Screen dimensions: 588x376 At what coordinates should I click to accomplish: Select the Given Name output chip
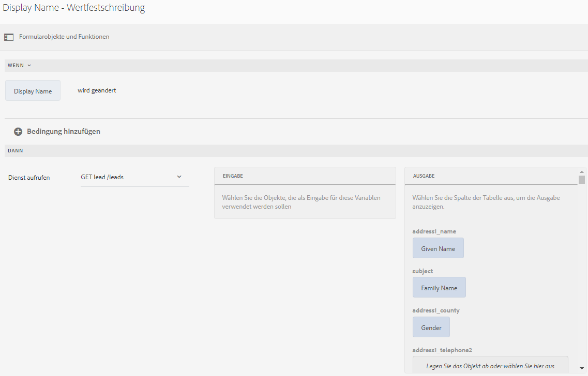(x=438, y=248)
